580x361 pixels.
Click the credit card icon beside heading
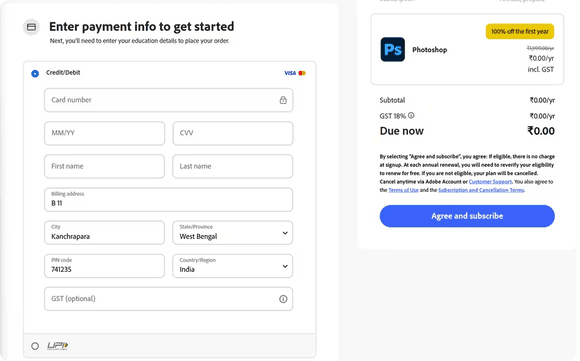click(x=32, y=27)
